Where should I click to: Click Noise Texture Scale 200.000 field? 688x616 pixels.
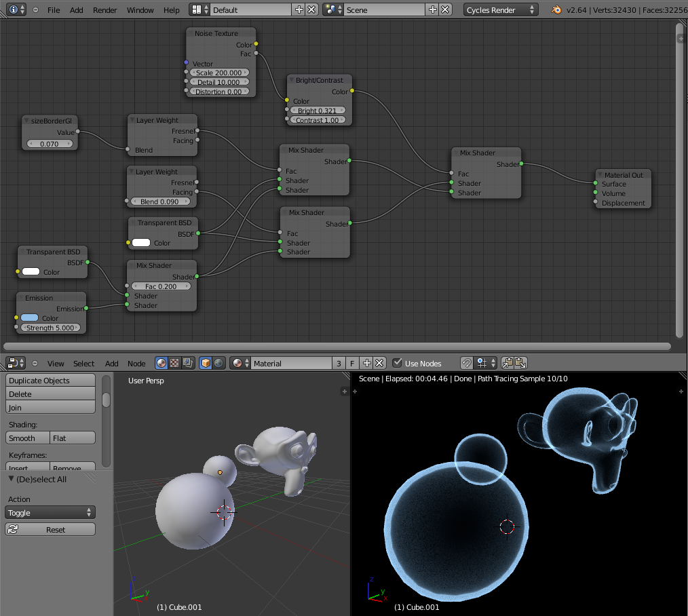(x=219, y=73)
